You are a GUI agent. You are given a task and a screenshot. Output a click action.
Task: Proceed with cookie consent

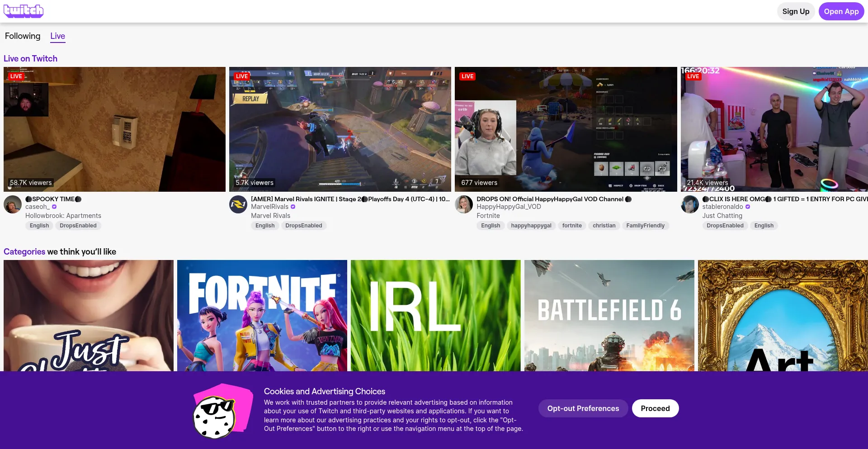[655, 408]
